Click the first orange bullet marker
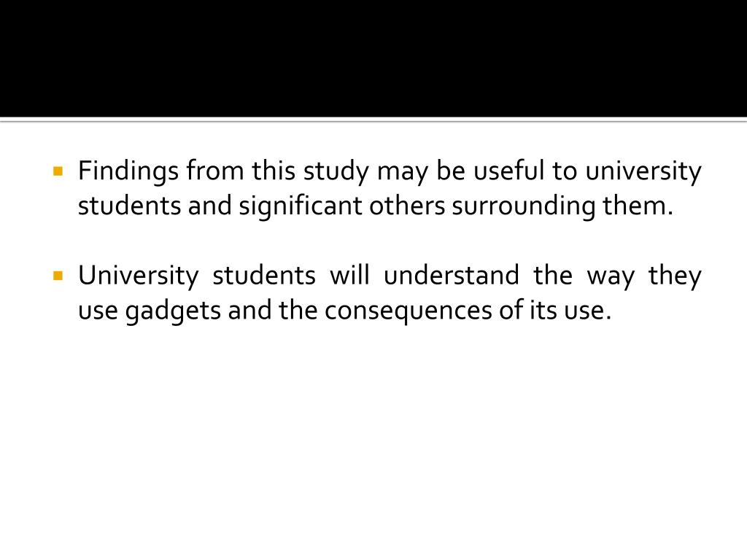The width and height of the screenshot is (747, 560). click(x=58, y=171)
